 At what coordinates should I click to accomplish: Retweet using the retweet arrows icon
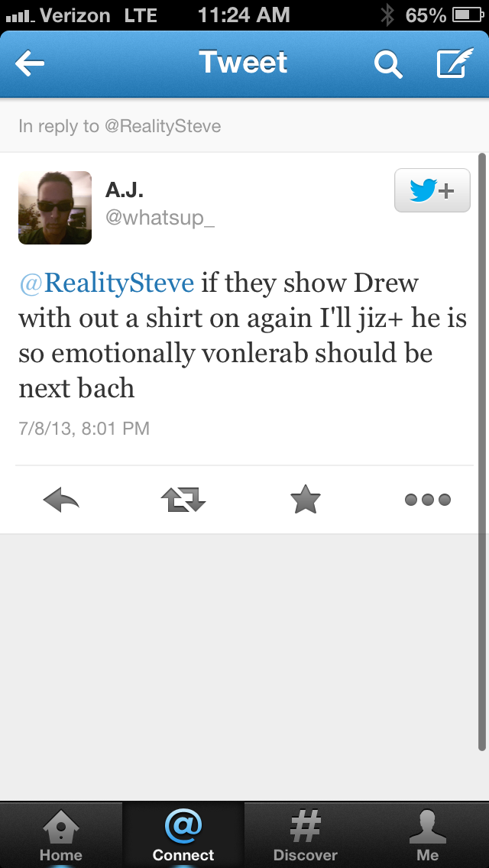[183, 500]
